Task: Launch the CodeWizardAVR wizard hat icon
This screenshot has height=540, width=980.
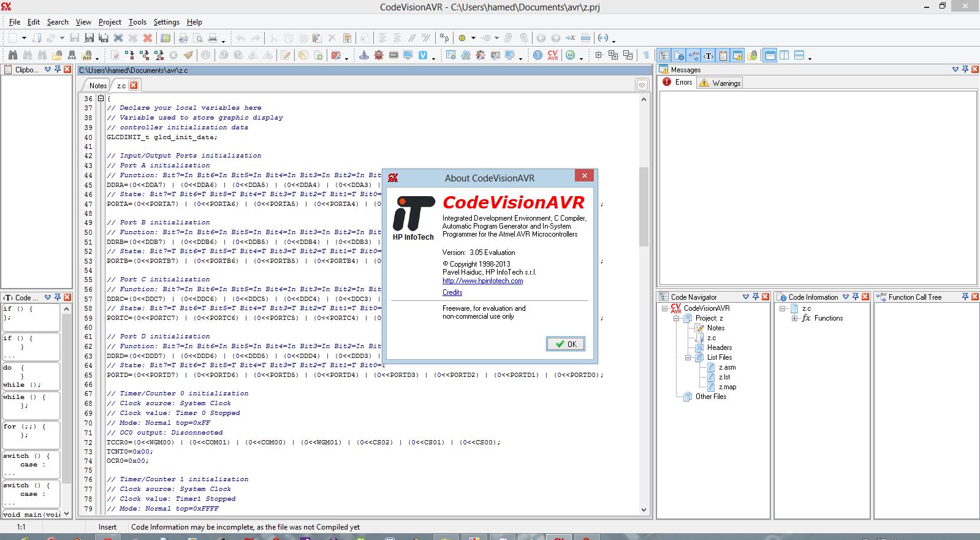Action: tap(363, 55)
